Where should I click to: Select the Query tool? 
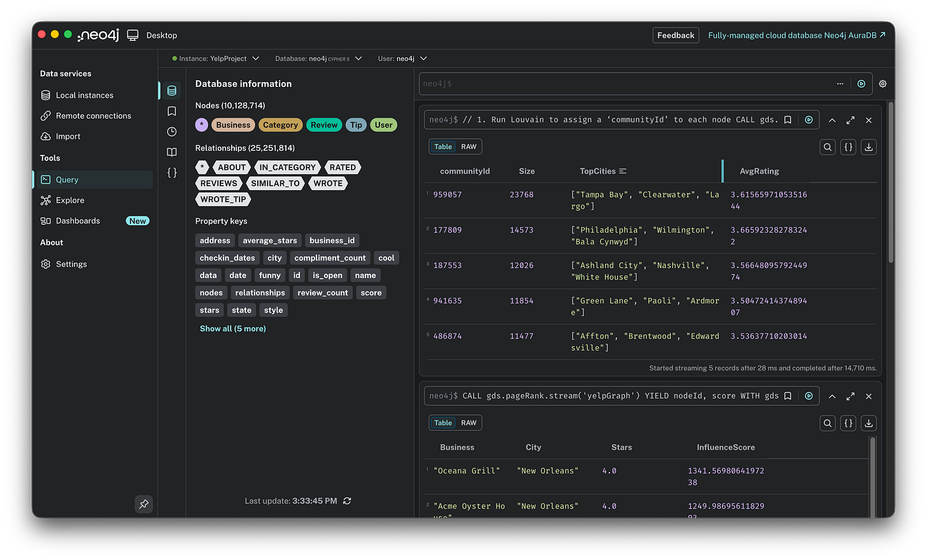click(x=93, y=179)
